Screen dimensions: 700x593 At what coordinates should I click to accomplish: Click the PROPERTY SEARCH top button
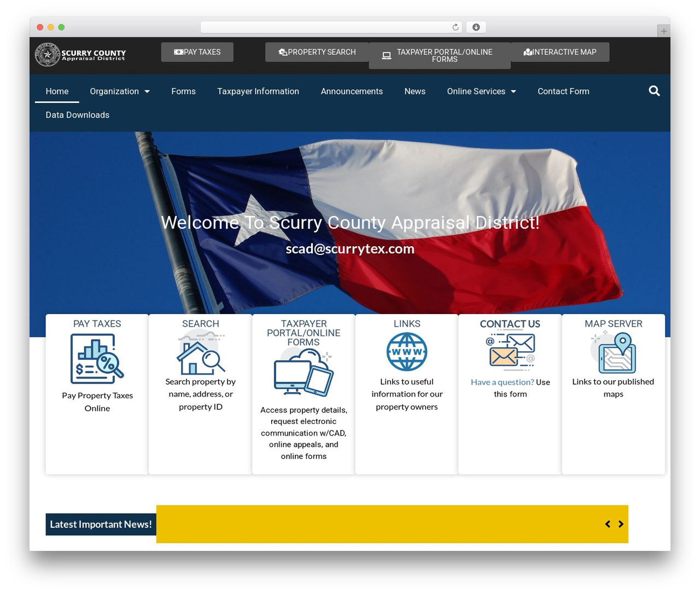point(317,52)
